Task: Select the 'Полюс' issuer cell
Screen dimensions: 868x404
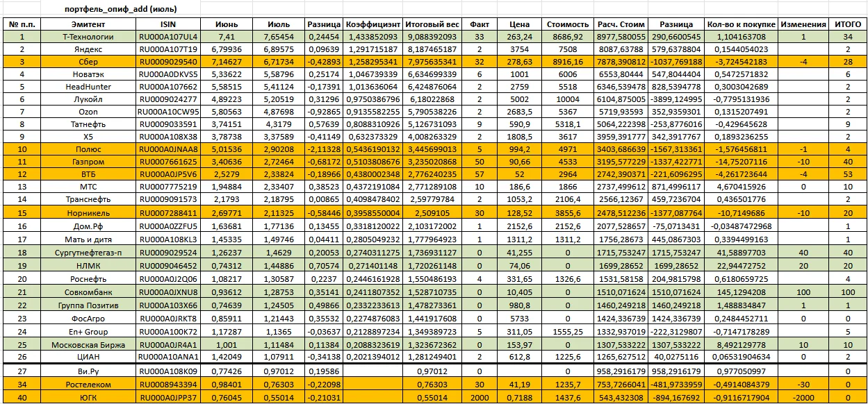Action: point(88,149)
